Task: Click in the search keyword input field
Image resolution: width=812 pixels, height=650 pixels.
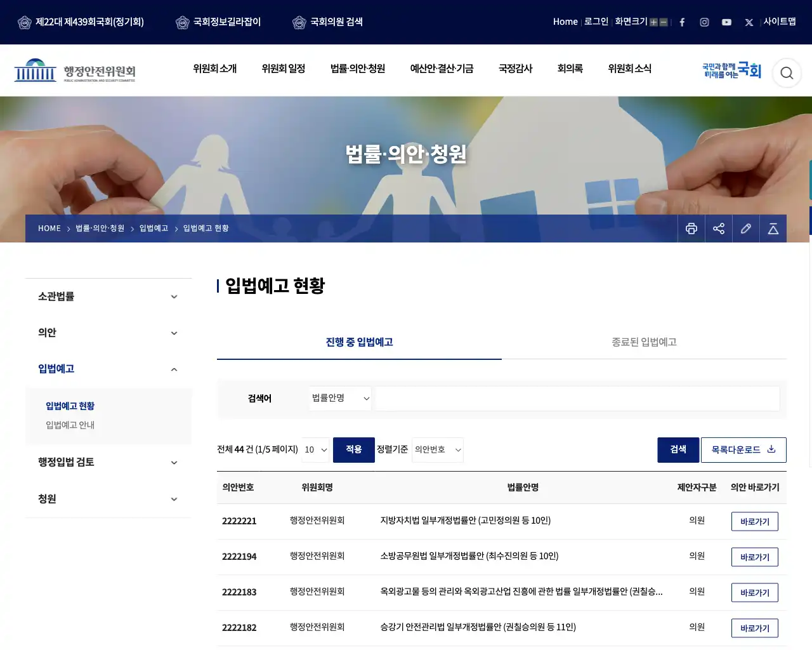Action: (x=577, y=399)
